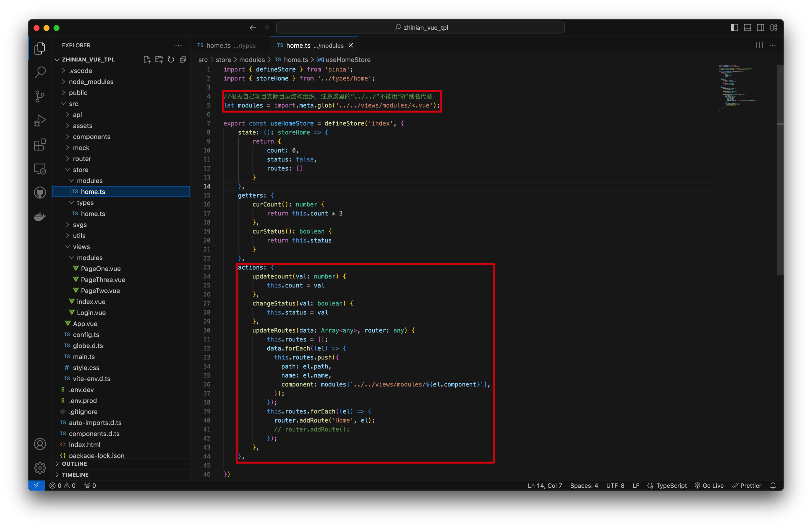This screenshot has width=812, height=528.
Task: Open the Extensions view
Action: pyautogui.click(x=40, y=144)
